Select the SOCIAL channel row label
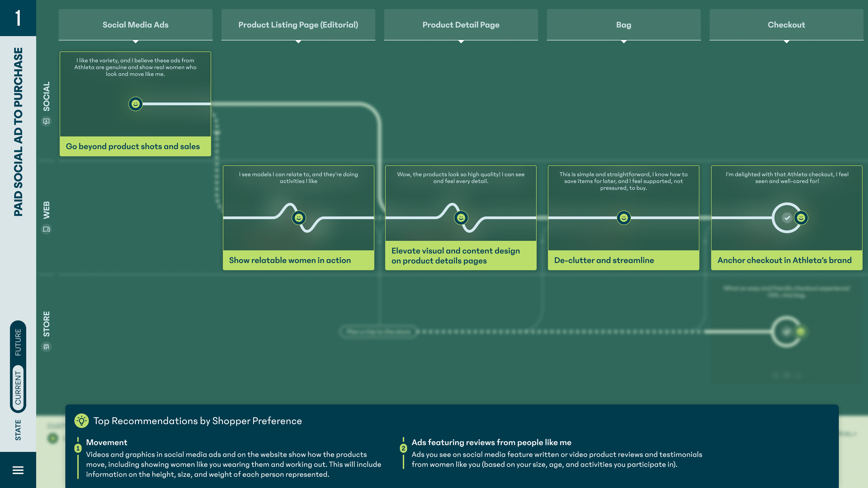This screenshot has height=488, width=868. click(46, 96)
